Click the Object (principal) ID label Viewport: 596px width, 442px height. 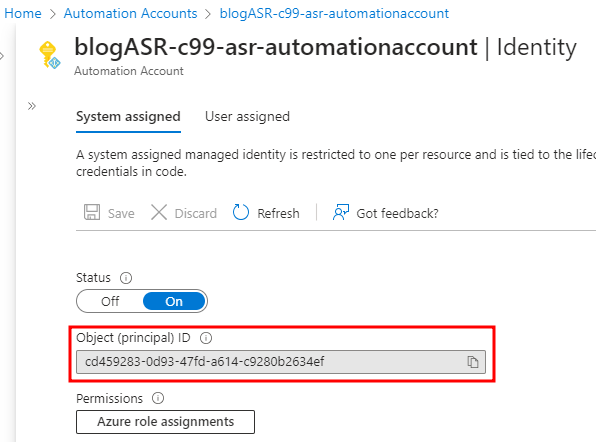click(133, 338)
